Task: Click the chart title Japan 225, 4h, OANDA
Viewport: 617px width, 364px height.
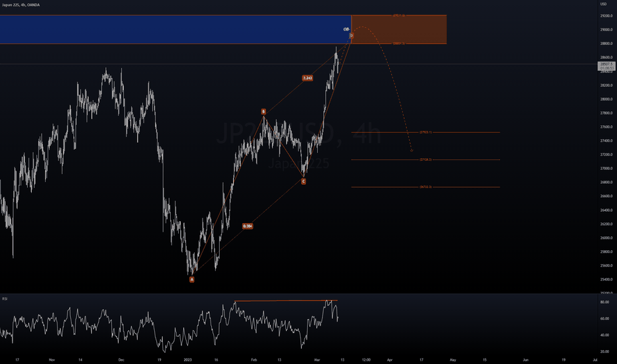Action: pyautogui.click(x=21, y=5)
